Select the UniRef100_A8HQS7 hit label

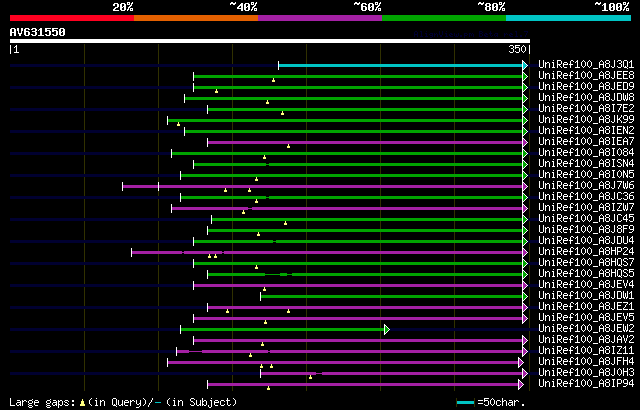pyautogui.click(x=586, y=263)
